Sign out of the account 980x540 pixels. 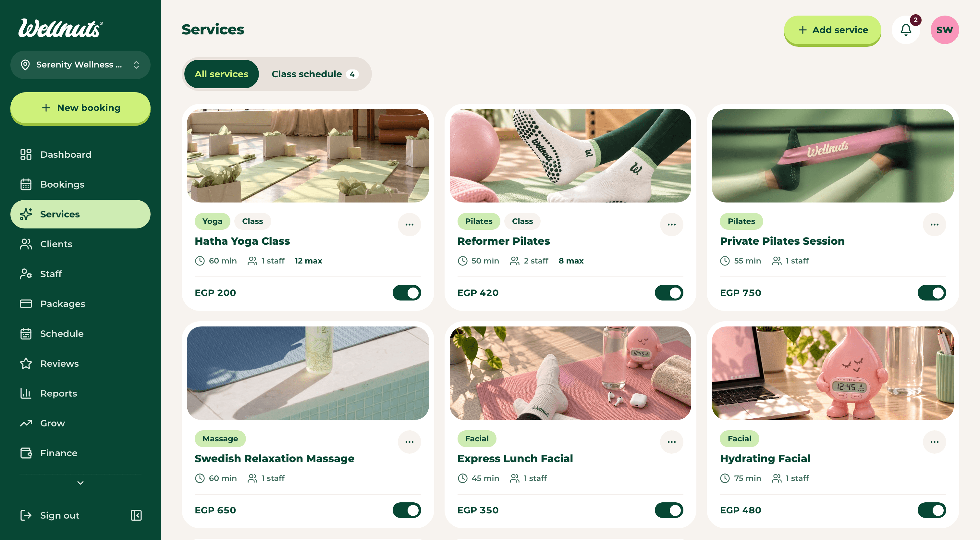50,515
